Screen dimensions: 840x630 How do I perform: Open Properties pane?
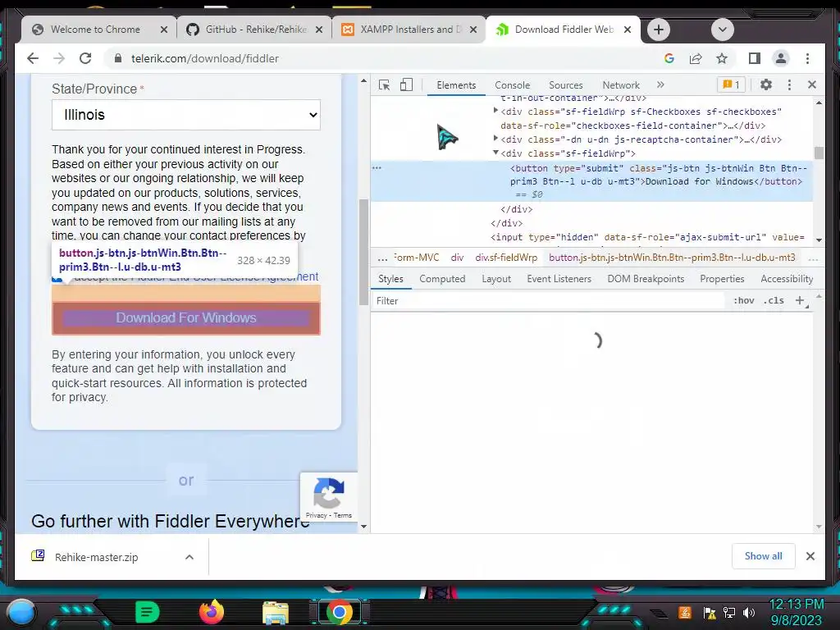tap(722, 279)
